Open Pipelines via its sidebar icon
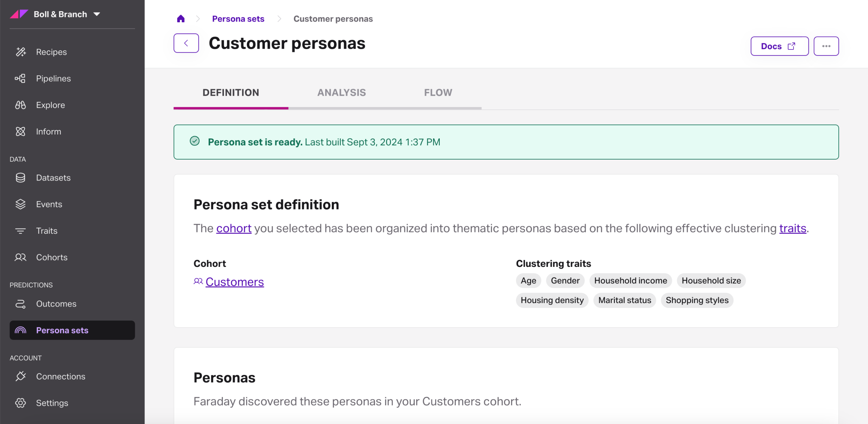 tap(21, 78)
